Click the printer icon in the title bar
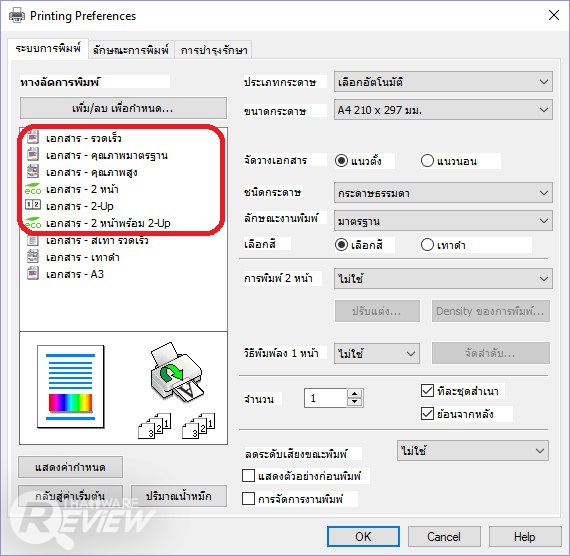This screenshot has width=570, height=556. (x=17, y=16)
